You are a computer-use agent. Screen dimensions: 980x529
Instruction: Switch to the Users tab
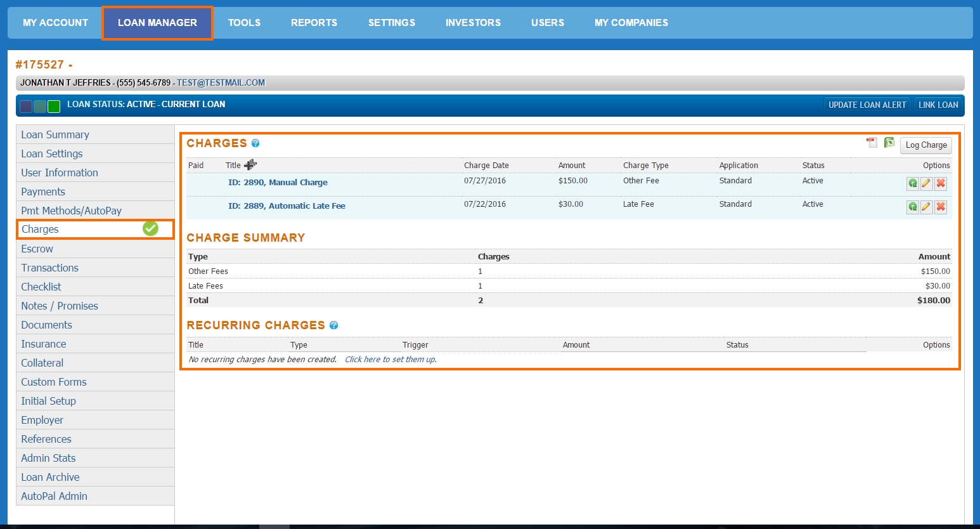(548, 23)
